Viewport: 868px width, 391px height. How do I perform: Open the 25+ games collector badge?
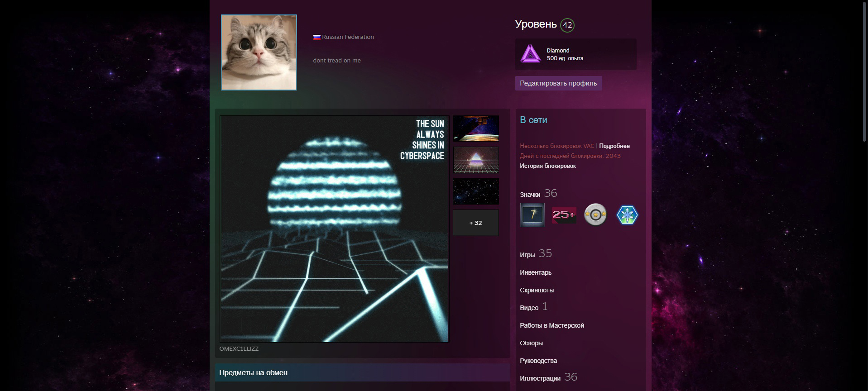[564, 215]
